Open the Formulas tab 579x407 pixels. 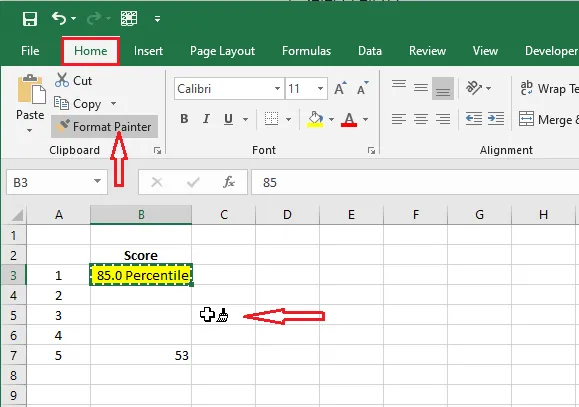(x=306, y=51)
